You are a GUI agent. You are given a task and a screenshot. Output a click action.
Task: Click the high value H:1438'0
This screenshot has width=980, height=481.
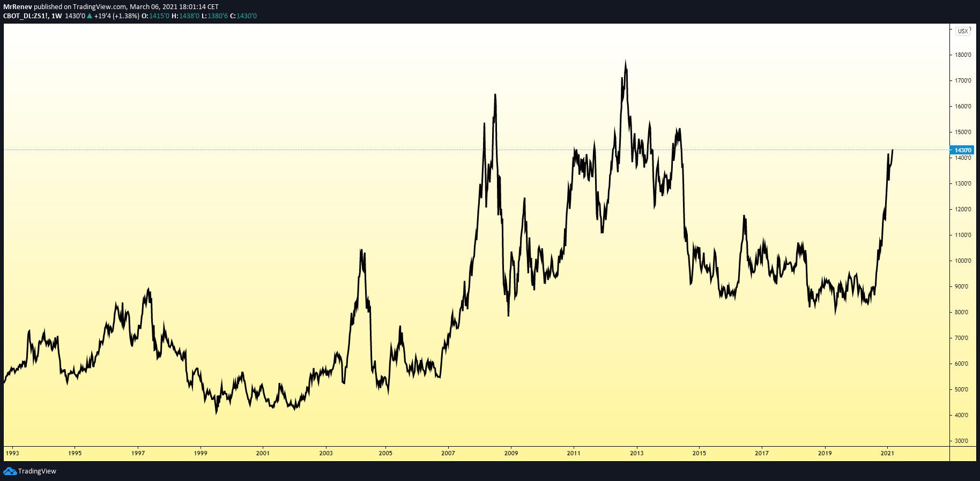[185, 16]
